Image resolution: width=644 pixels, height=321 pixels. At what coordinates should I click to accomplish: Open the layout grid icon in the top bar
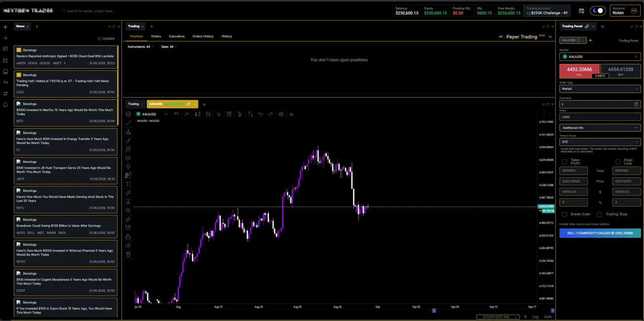(582, 10)
